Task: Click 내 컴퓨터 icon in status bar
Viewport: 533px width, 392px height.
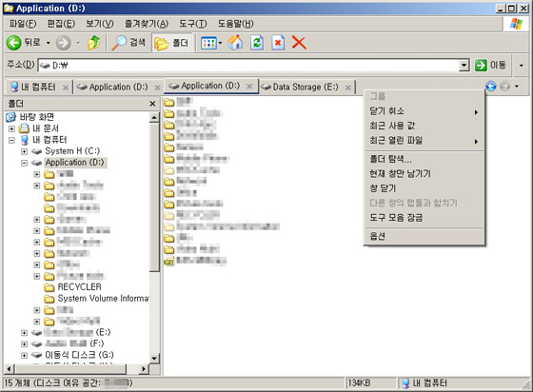Action: click(405, 383)
